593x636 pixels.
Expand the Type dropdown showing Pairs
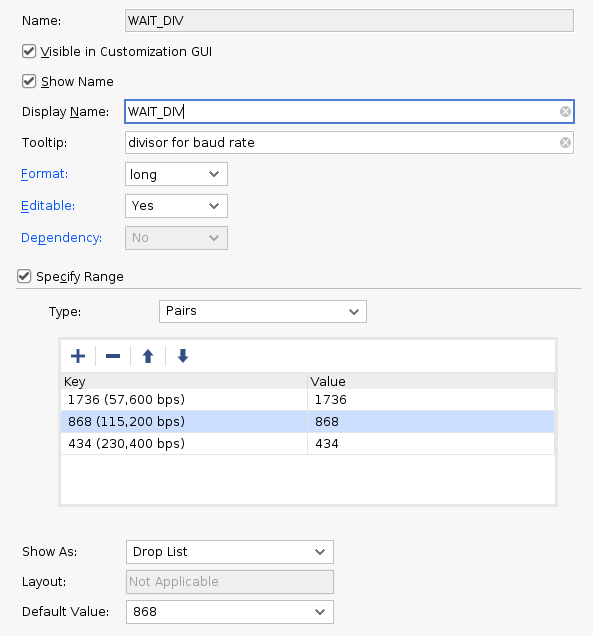263,312
